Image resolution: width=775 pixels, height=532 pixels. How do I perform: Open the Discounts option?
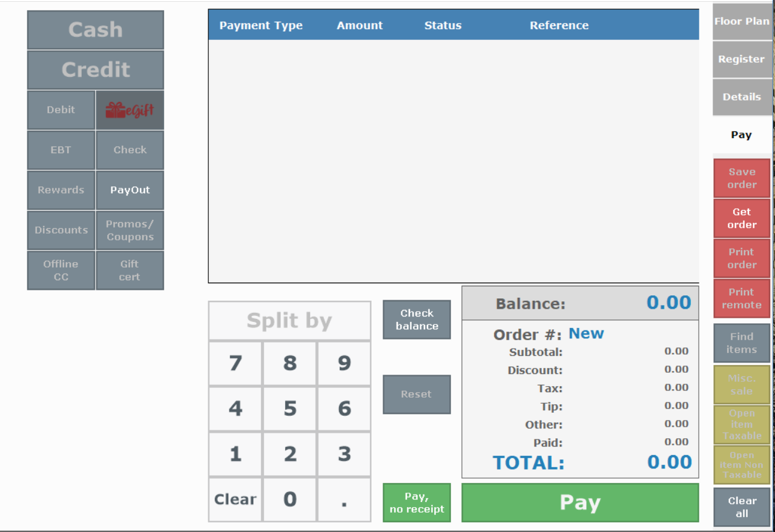[x=61, y=230]
